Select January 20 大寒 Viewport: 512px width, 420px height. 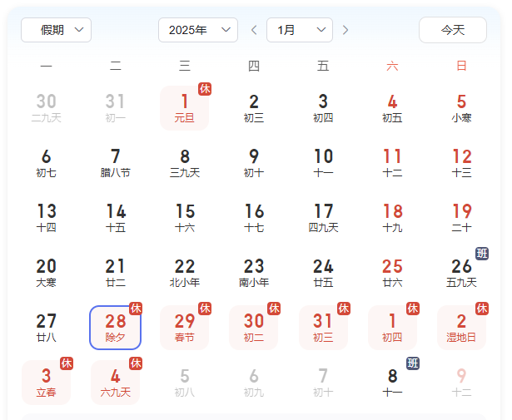(x=46, y=272)
